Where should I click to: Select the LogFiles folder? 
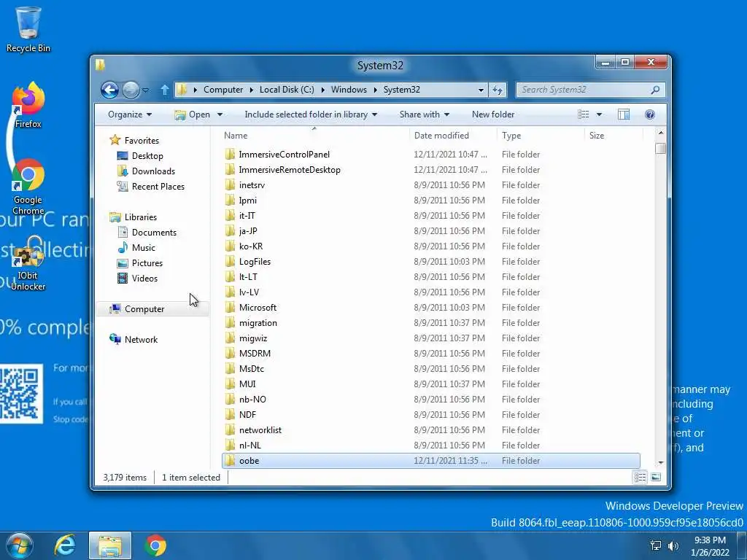pyautogui.click(x=255, y=262)
